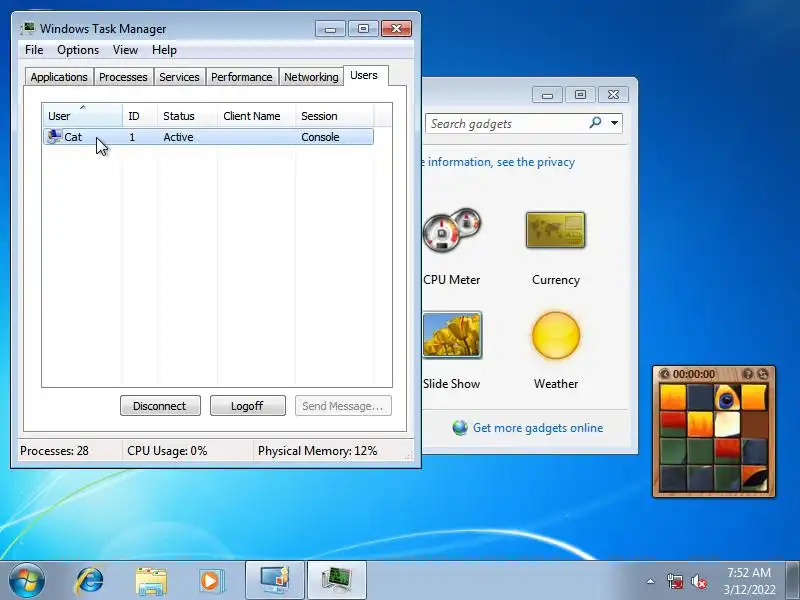Image resolution: width=800 pixels, height=600 pixels.
Task: Select the Currency gadget icon
Action: tap(556, 230)
